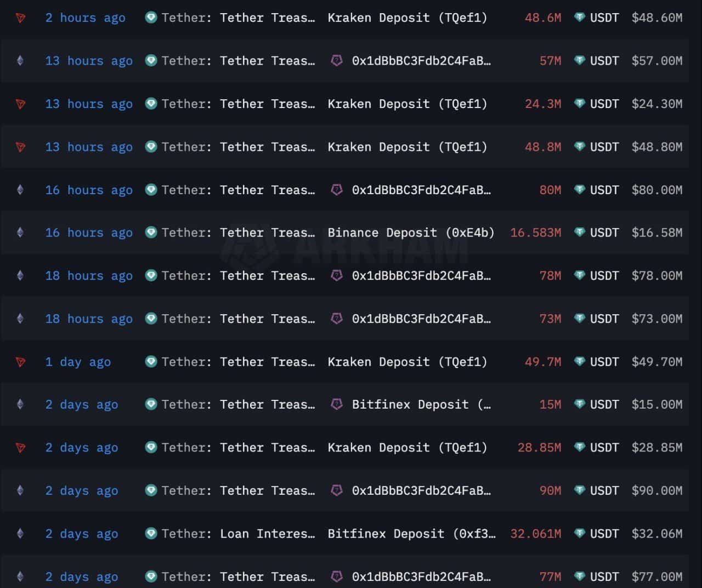
Task: Open Kraken Deposit (TQef1) on the 24.3M row
Action: pos(407,104)
